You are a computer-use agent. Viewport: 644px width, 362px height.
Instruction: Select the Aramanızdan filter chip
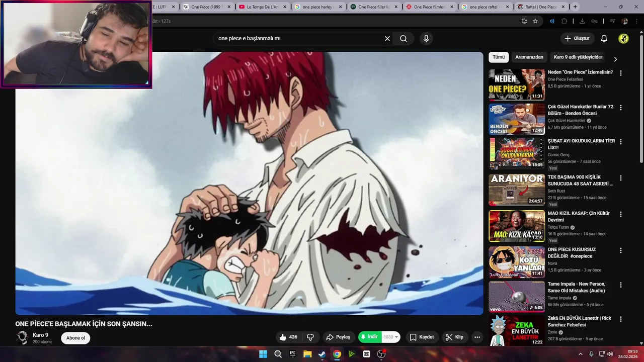[x=529, y=57]
